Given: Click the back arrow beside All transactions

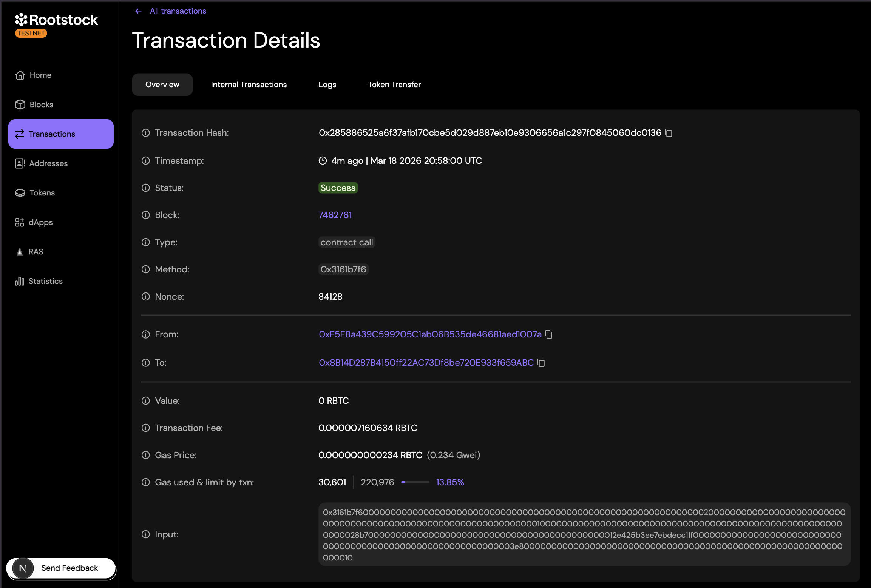Looking at the screenshot, I should pyautogui.click(x=138, y=11).
